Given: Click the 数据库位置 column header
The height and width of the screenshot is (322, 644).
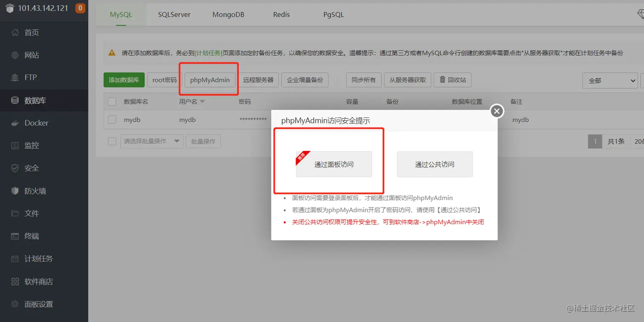Looking at the screenshot, I should [x=467, y=102].
